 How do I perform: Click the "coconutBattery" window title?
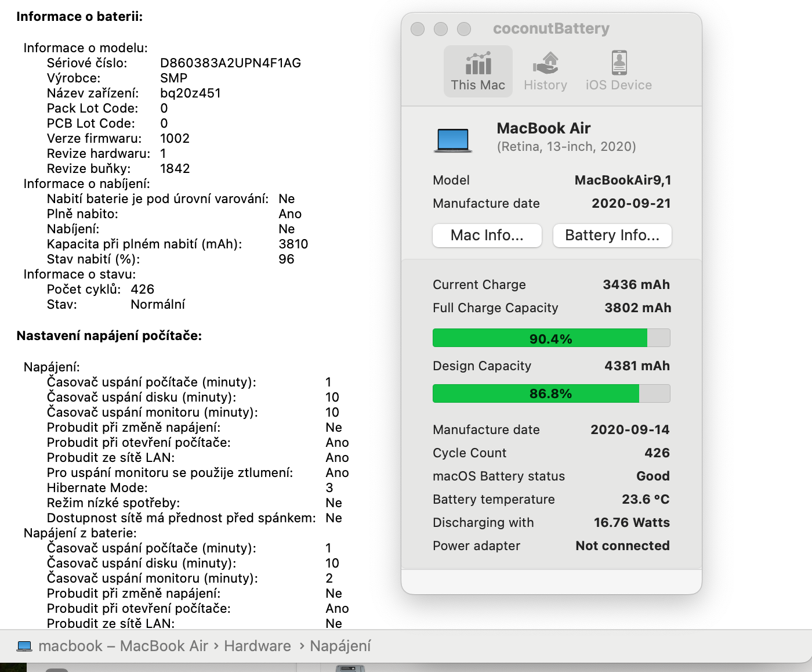552,29
